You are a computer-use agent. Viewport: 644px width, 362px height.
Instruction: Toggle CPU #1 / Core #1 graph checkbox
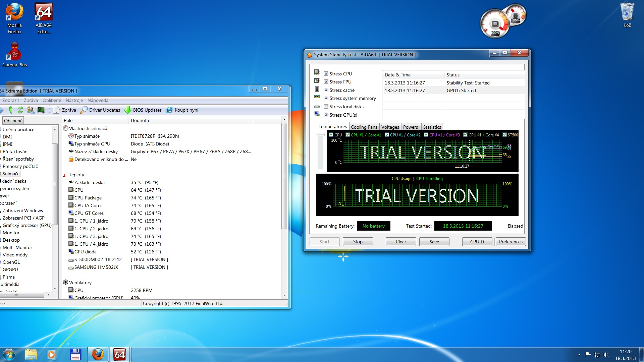[x=348, y=135]
